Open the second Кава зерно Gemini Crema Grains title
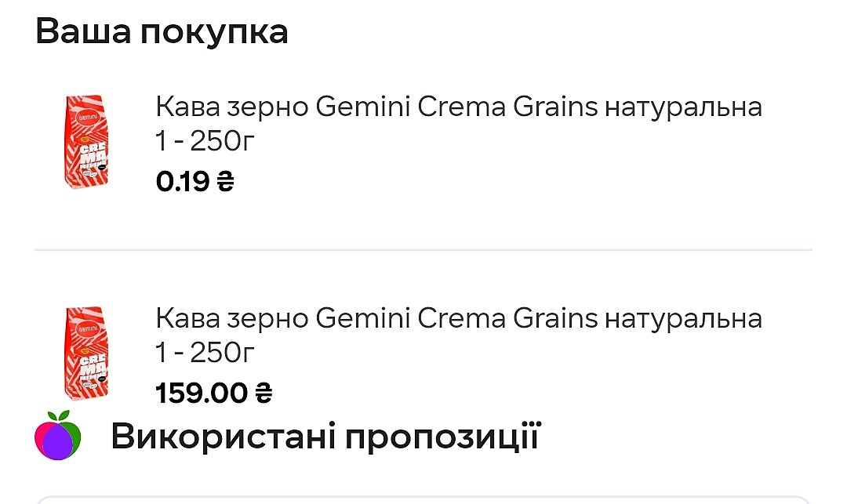 (x=458, y=318)
